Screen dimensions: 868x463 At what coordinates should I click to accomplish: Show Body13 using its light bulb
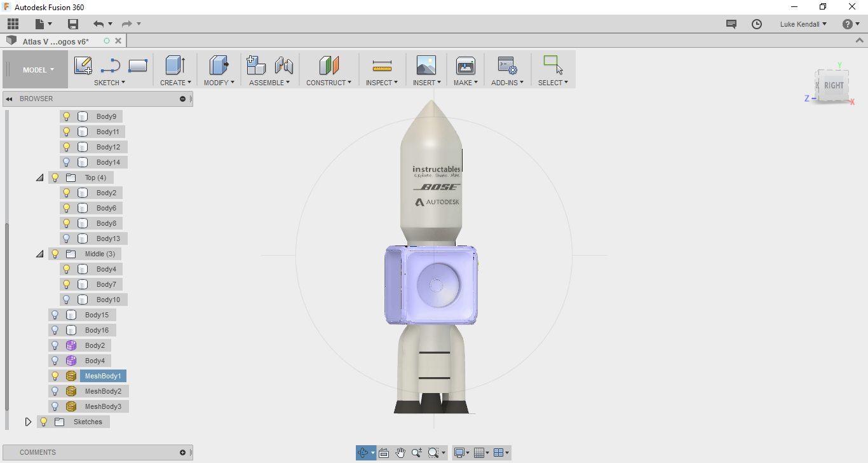(66, 238)
